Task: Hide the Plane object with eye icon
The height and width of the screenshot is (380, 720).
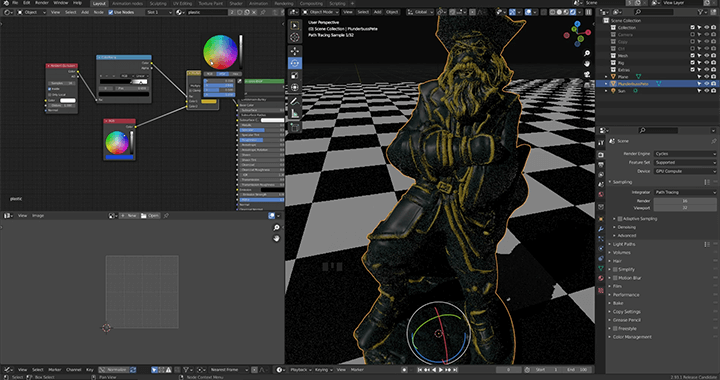Action: [x=707, y=77]
